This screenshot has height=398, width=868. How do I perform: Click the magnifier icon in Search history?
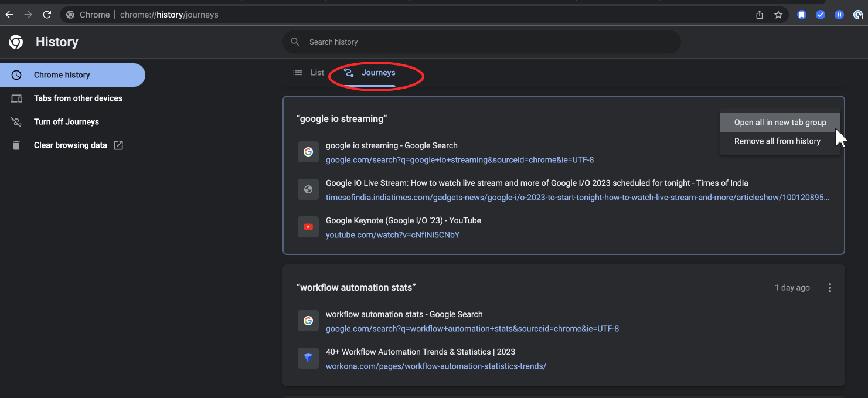(x=295, y=42)
